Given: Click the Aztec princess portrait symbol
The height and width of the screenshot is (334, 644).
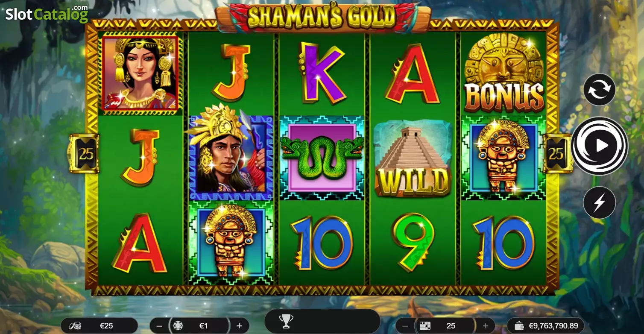Looking at the screenshot, I should pyautogui.click(x=140, y=73).
